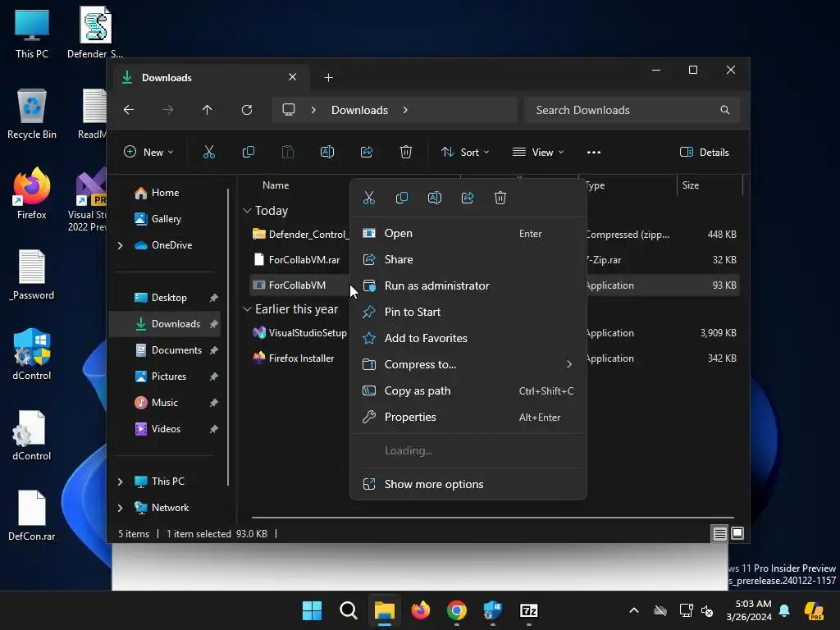
Task: Open Chrome from the taskbar
Action: tap(456, 610)
